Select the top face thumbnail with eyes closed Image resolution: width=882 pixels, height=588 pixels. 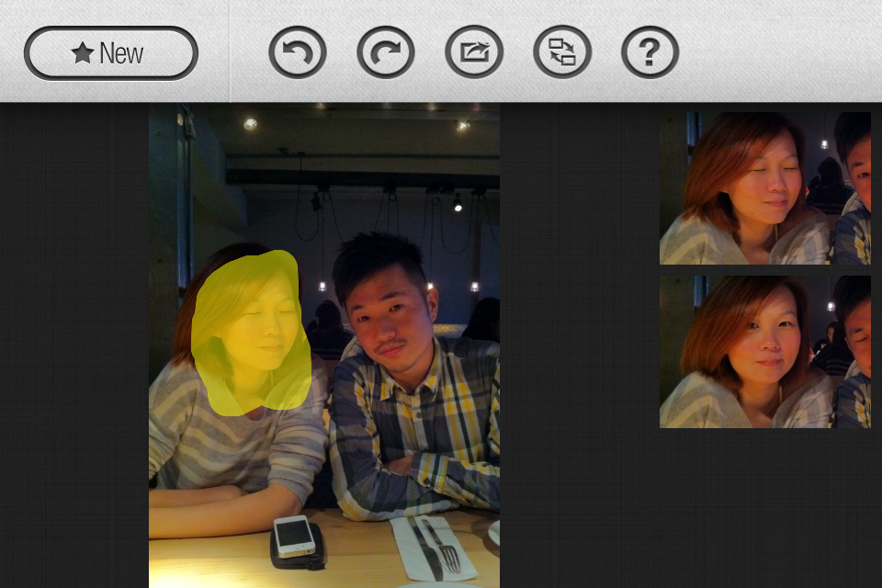click(x=765, y=188)
